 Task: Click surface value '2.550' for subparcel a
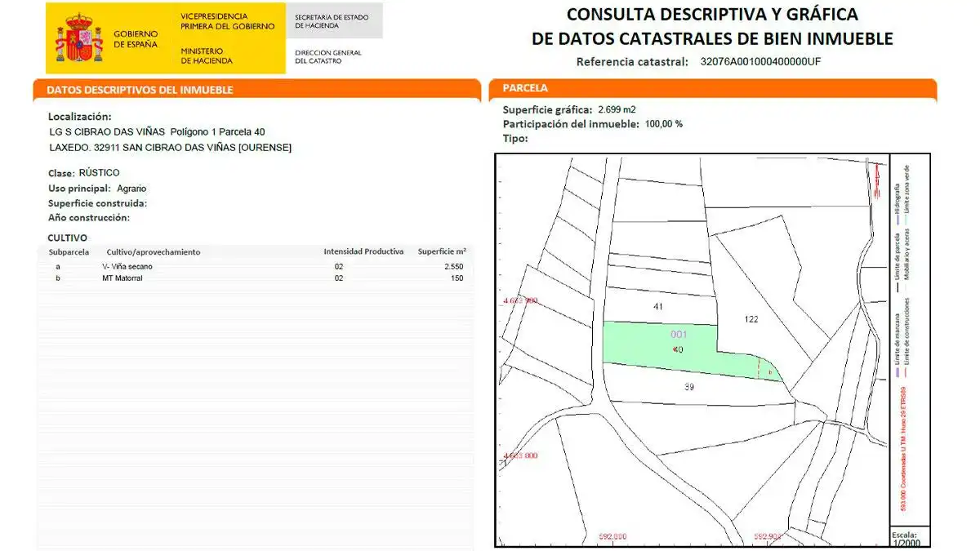click(454, 267)
